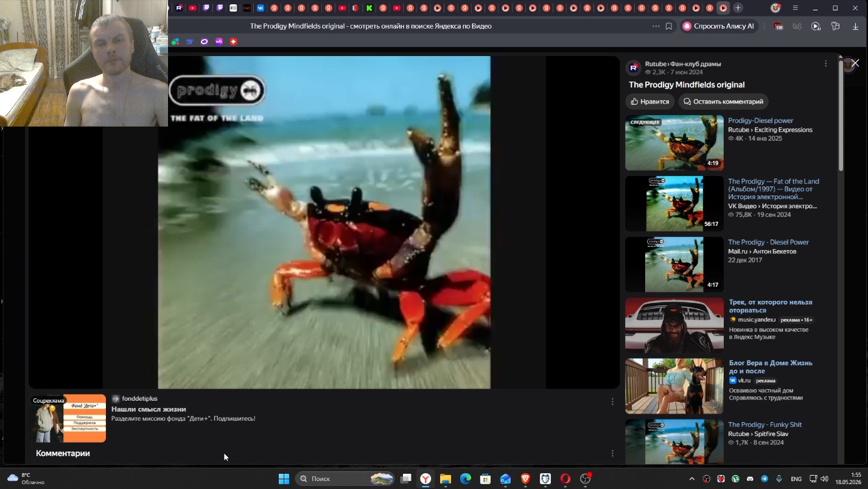Image resolution: width=868 pixels, height=489 pixels.
Task: Open the weather widget showing Облачно
Action: (x=27, y=479)
